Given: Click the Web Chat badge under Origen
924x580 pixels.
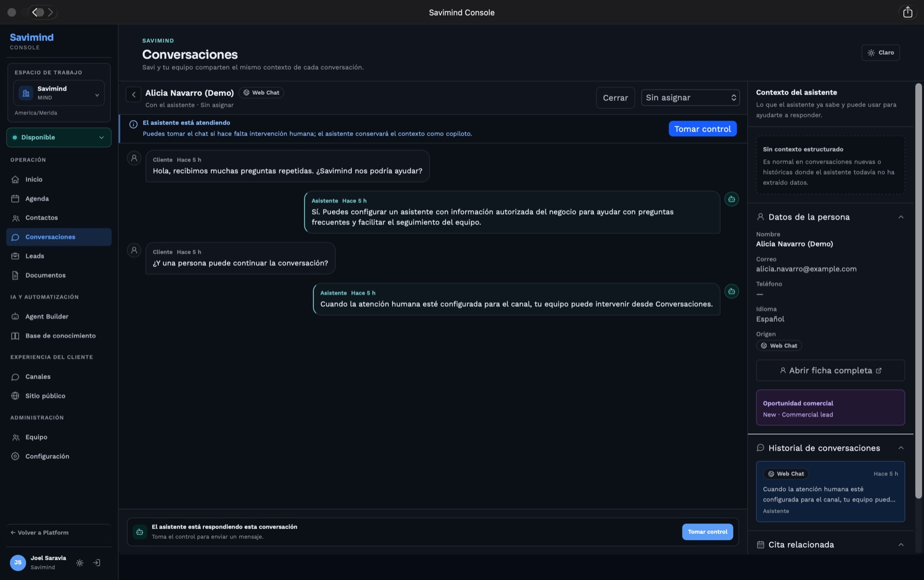Looking at the screenshot, I should (x=779, y=346).
